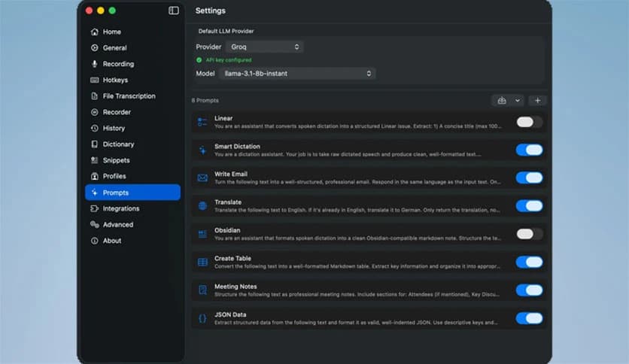Click the Linear prompt icon
This screenshot has width=629, height=364.
(202, 122)
